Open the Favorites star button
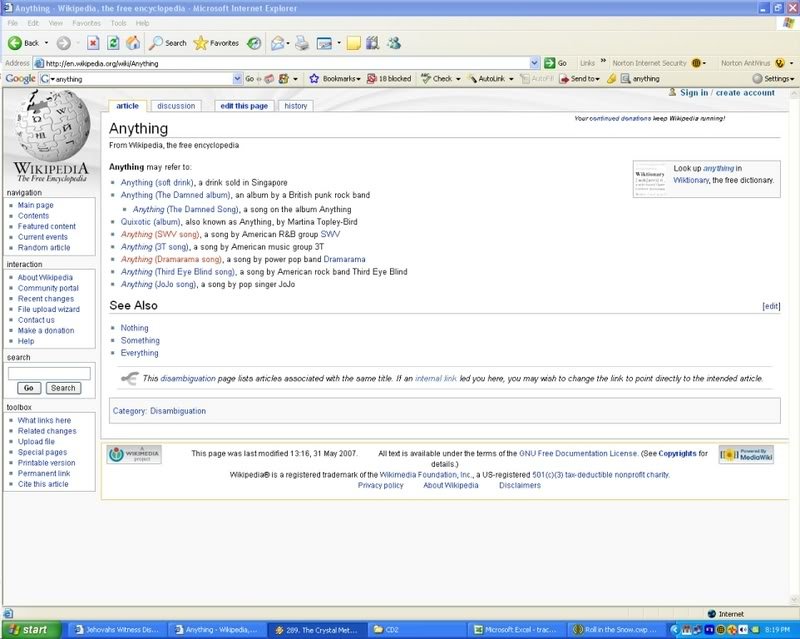This screenshot has width=800, height=639. coord(216,43)
